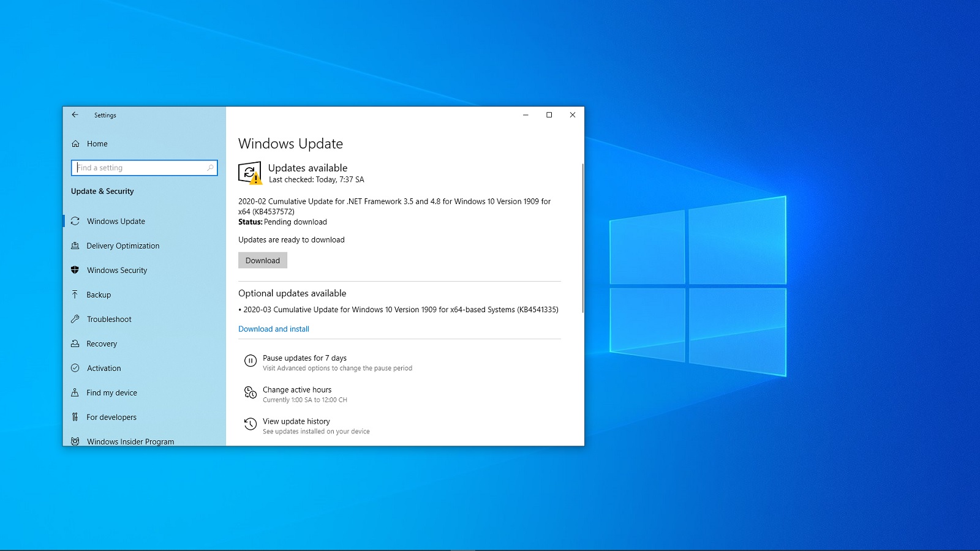
Task: Click the For developers tools icon
Action: [x=75, y=417]
